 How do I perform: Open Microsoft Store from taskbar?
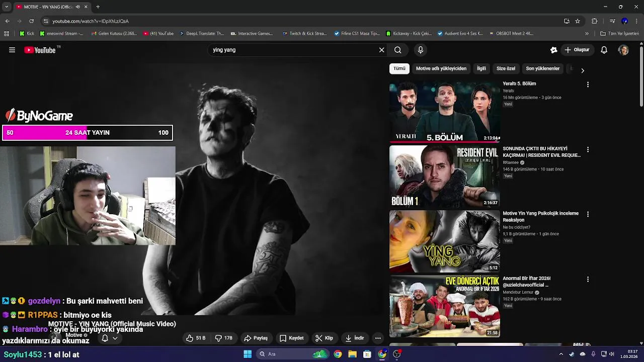[367, 354]
